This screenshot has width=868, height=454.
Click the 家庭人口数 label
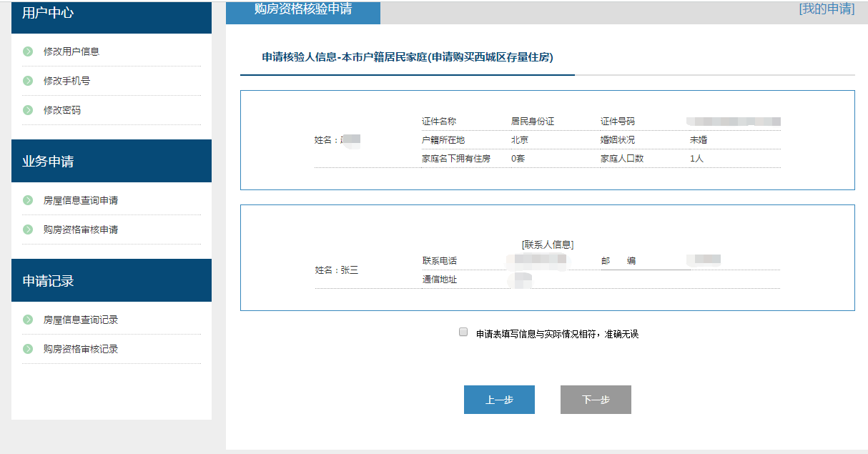point(622,159)
